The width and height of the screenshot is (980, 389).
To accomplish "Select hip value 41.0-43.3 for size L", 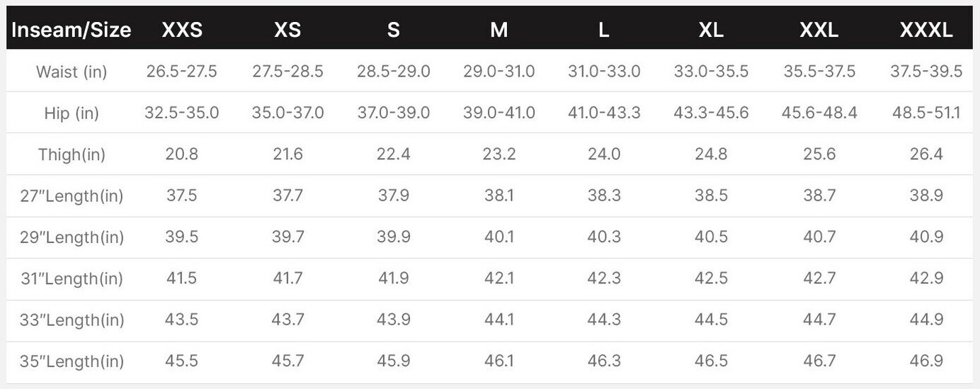I will pyautogui.click(x=604, y=113).
